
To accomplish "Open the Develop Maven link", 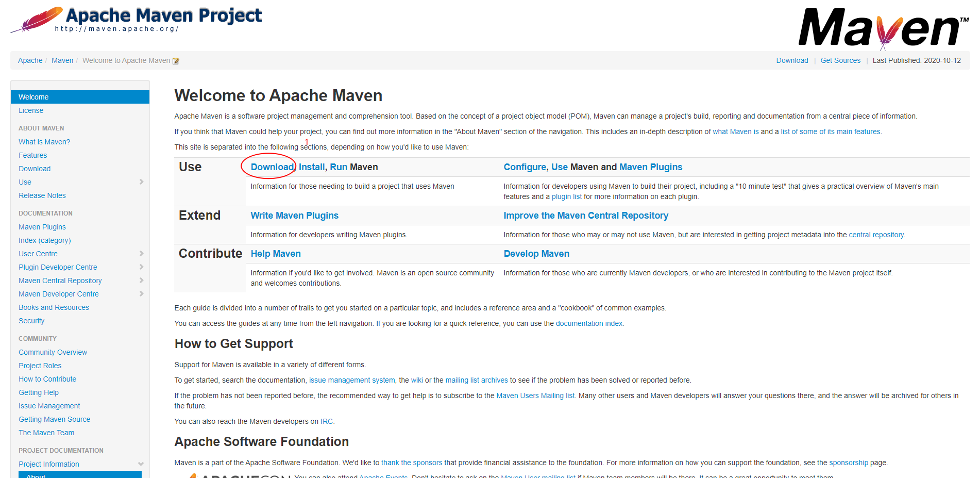I will coord(536,254).
